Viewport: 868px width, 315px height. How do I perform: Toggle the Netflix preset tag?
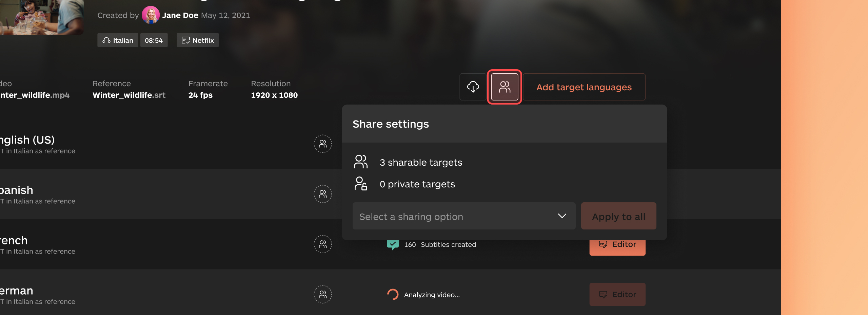pyautogui.click(x=197, y=40)
